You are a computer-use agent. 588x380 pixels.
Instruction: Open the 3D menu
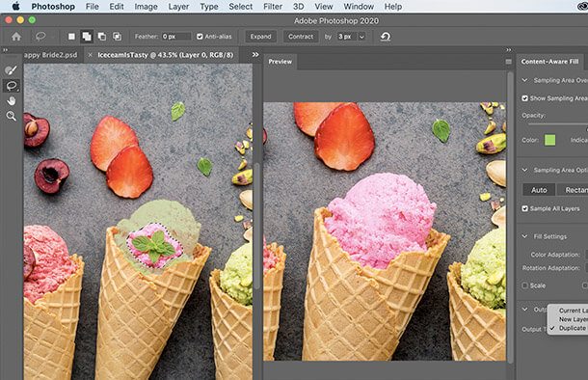point(299,7)
